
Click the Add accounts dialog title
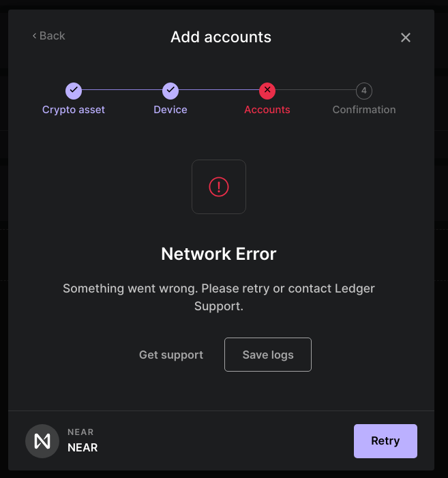(221, 37)
